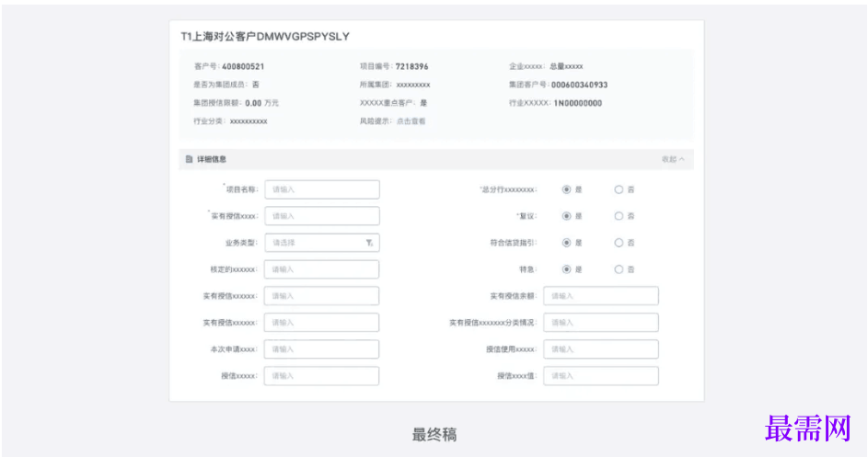
Task: Focus the 核定的xxxxxx input field
Action: [x=321, y=269]
